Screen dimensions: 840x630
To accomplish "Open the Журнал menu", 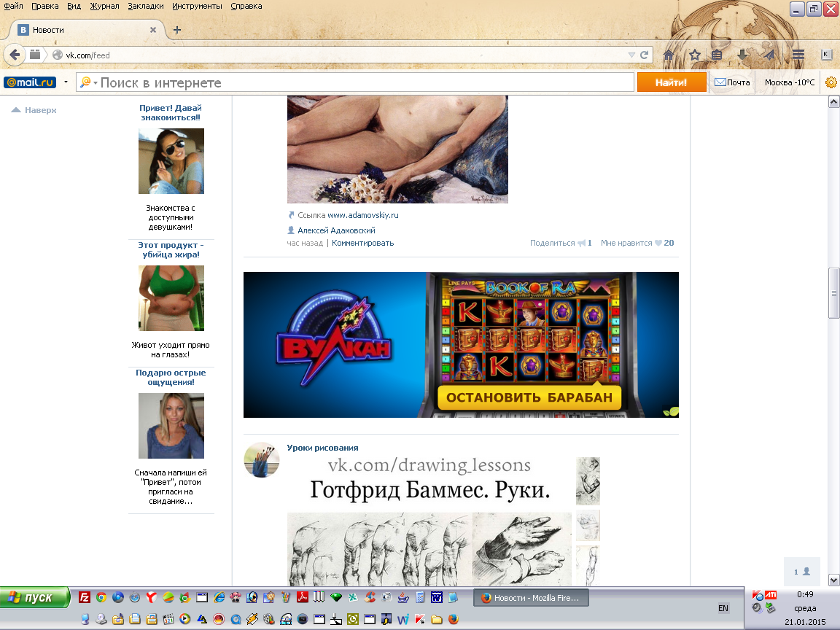I will 104,6.
